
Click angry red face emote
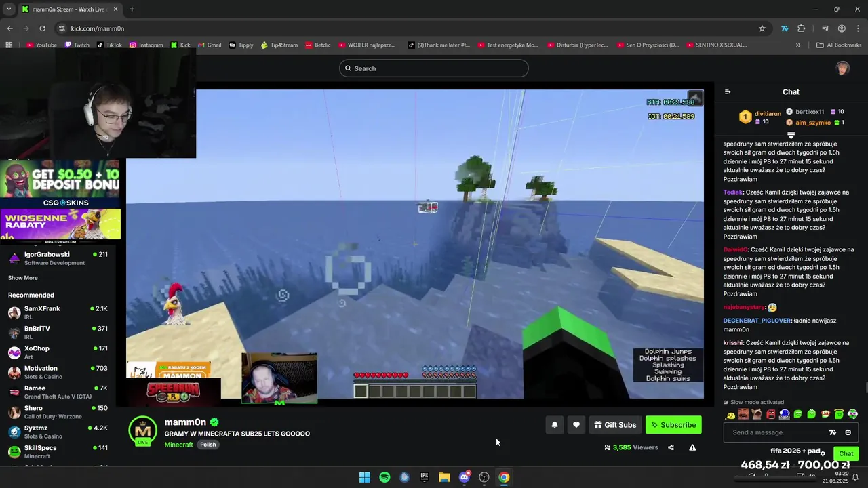click(771, 415)
